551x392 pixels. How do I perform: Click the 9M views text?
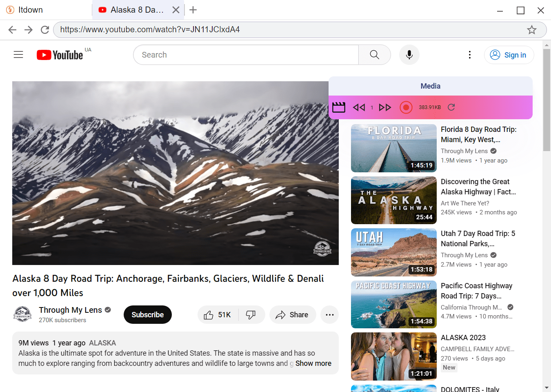pos(33,343)
